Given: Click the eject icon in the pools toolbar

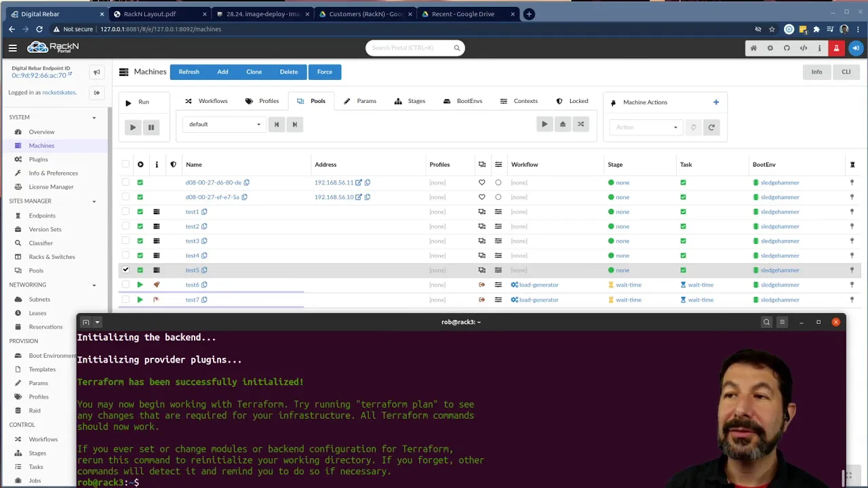Looking at the screenshot, I should pos(562,124).
